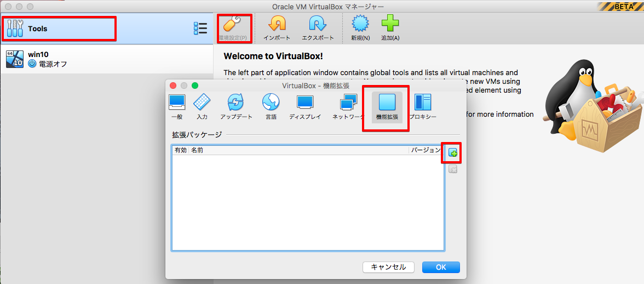Add a new extension package
This screenshot has height=284, width=644.
tap(452, 154)
